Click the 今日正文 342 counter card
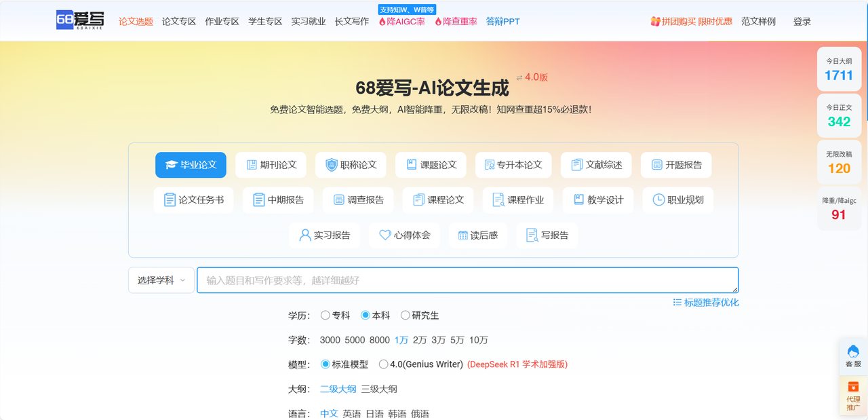Image resolution: width=868 pixels, height=420 pixels. coord(839,116)
